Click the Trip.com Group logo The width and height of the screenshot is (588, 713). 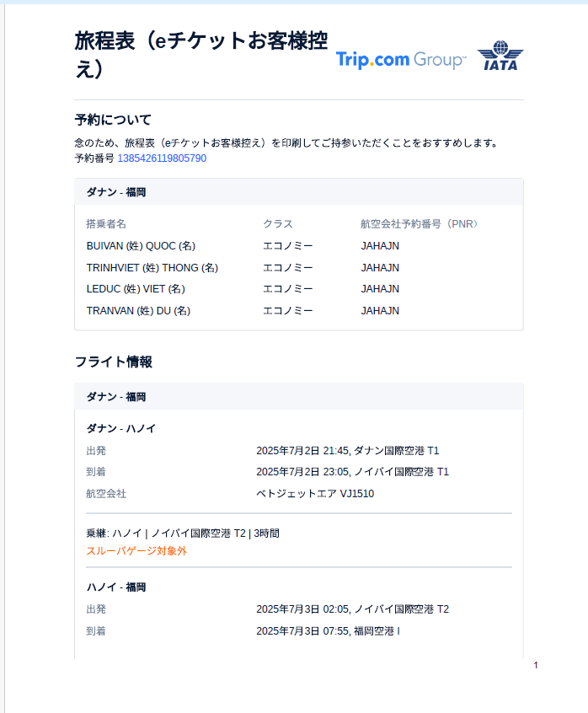[400, 59]
